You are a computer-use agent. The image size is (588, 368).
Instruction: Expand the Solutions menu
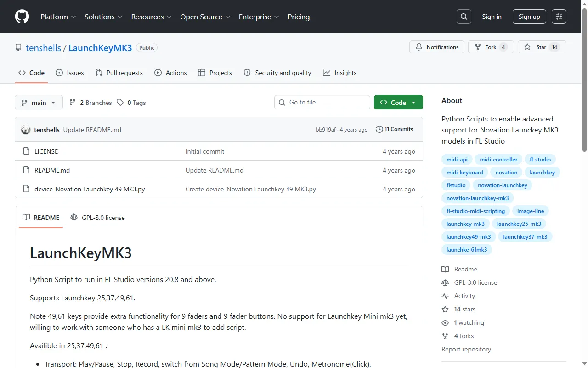[103, 17]
